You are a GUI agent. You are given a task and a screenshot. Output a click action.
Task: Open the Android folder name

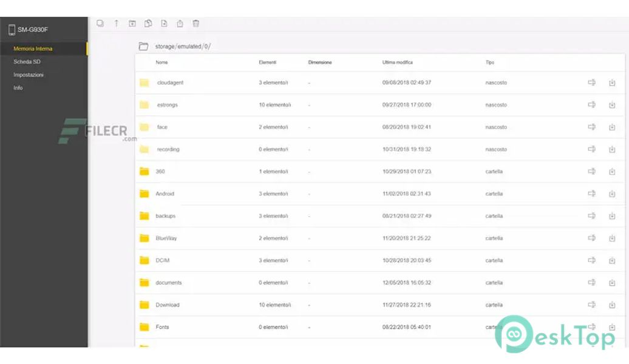coord(165,194)
